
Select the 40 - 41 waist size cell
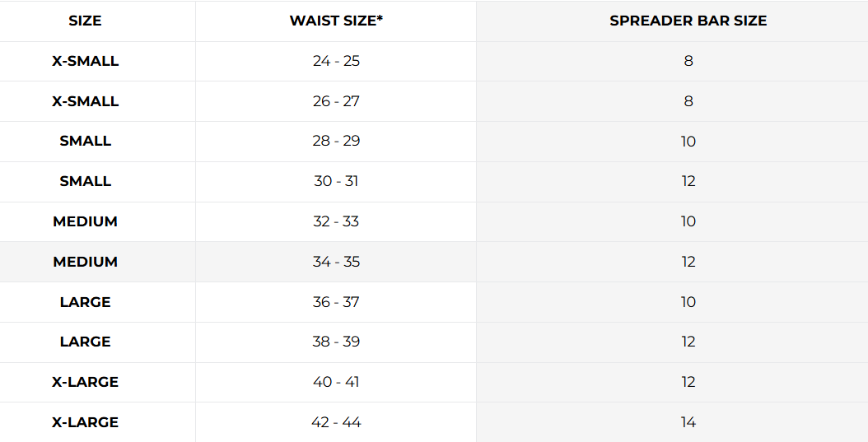(336, 382)
